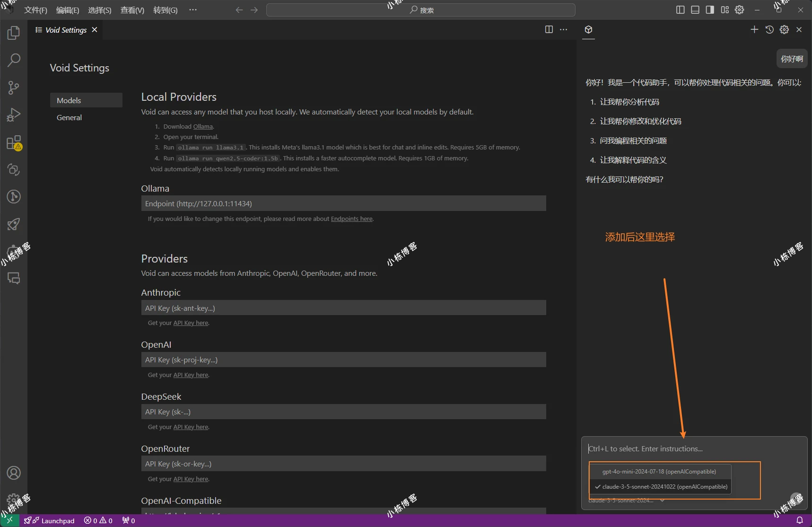Open Void chat settings gear icon
Screen dimensions: 812x527
784,29
